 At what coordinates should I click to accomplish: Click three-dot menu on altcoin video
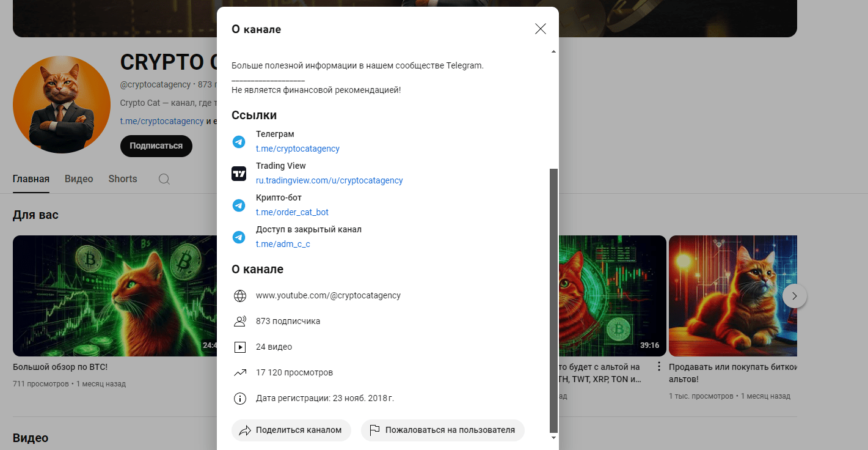point(658,367)
